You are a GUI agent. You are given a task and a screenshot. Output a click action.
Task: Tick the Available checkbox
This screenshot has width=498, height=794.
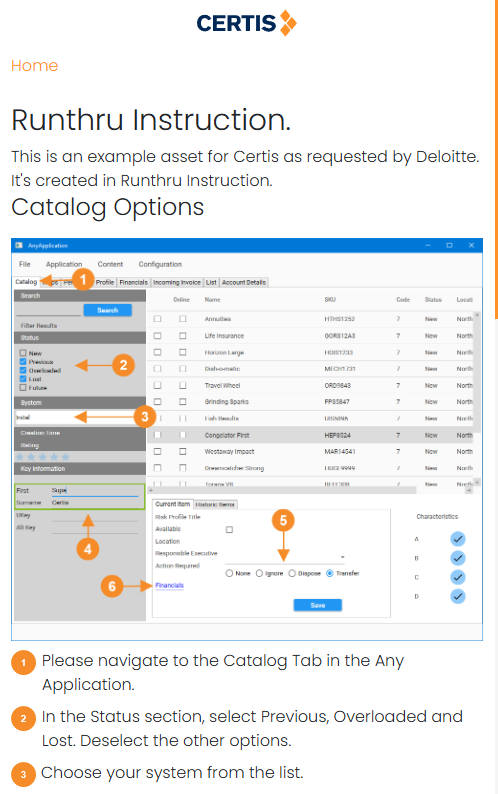(229, 530)
